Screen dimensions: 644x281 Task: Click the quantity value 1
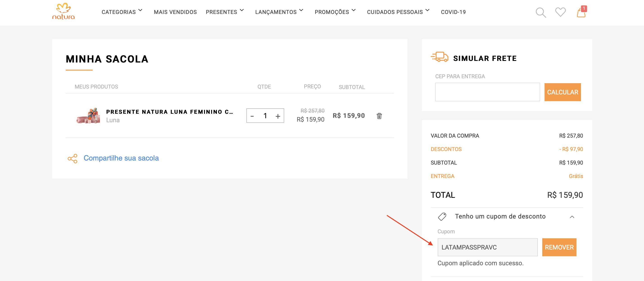[265, 116]
